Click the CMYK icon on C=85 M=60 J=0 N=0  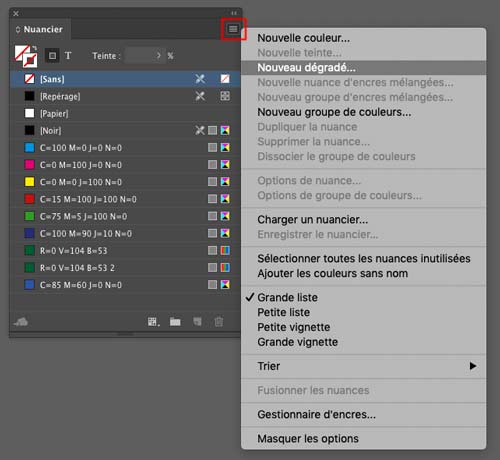(225, 285)
